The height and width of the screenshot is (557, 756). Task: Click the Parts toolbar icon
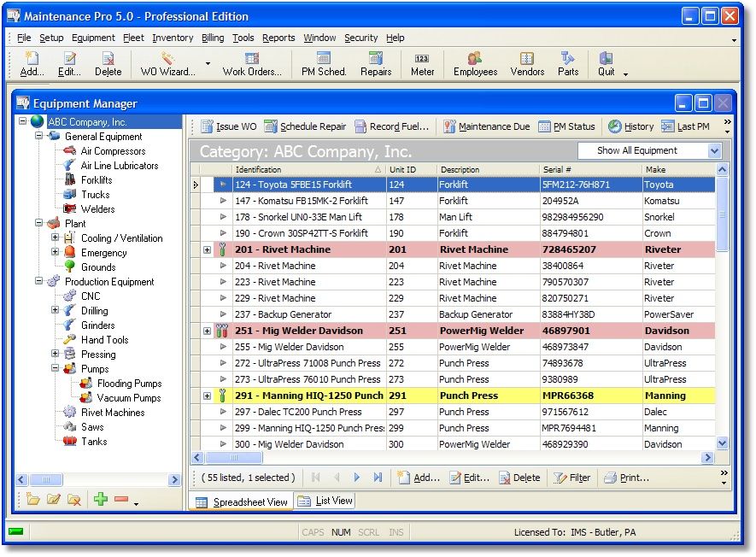pos(568,64)
